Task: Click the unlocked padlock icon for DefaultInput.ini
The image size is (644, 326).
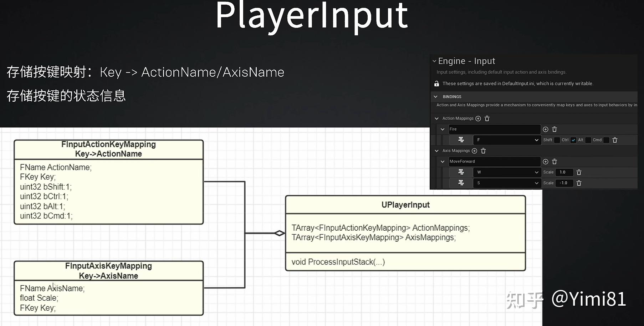Action: 436,84
